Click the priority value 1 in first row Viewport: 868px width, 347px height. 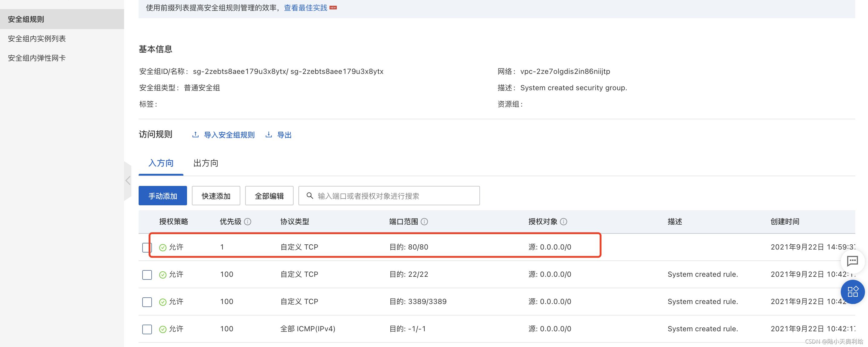(222, 247)
